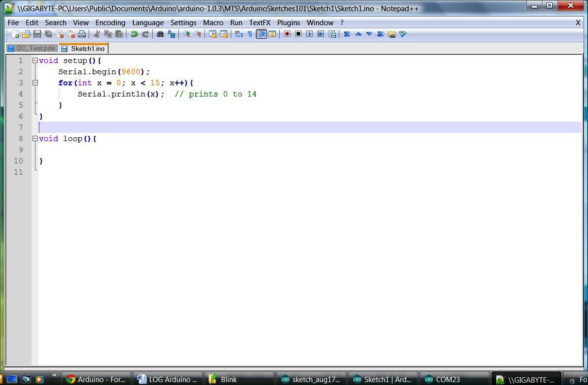Click the blue down-arrow next icon

[369, 34]
